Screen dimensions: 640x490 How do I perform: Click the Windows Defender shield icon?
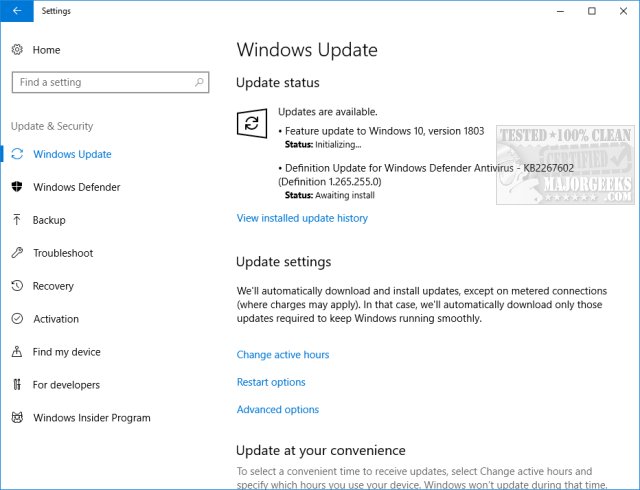coord(17,187)
